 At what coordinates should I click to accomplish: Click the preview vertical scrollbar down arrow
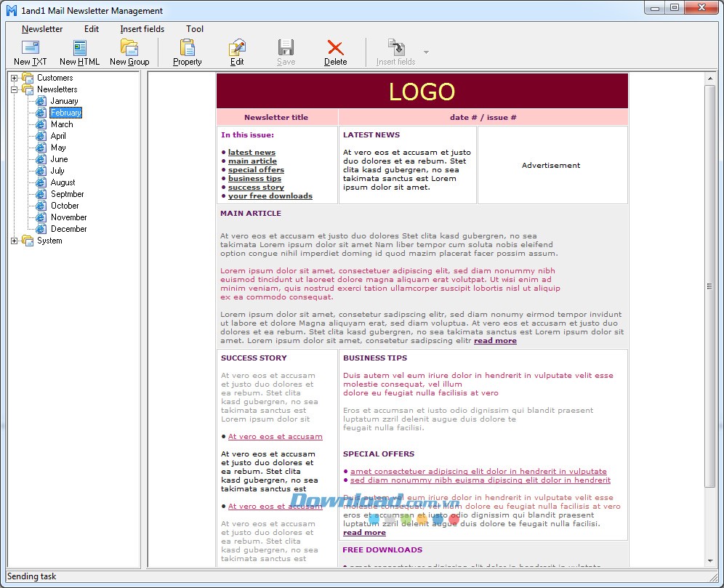click(x=710, y=561)
